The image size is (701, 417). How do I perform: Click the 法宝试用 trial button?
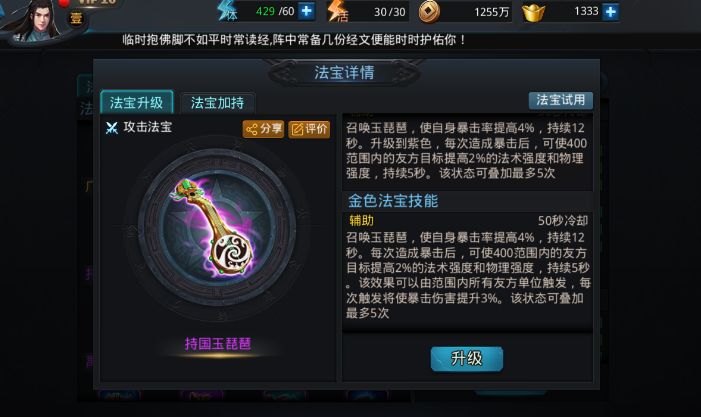pos(561,100)
